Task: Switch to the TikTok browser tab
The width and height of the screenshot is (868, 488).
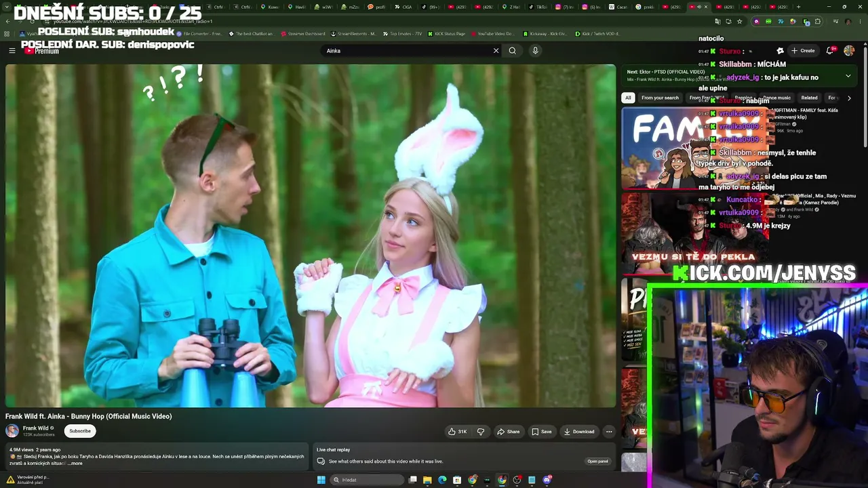Action: tap(537, 7)
